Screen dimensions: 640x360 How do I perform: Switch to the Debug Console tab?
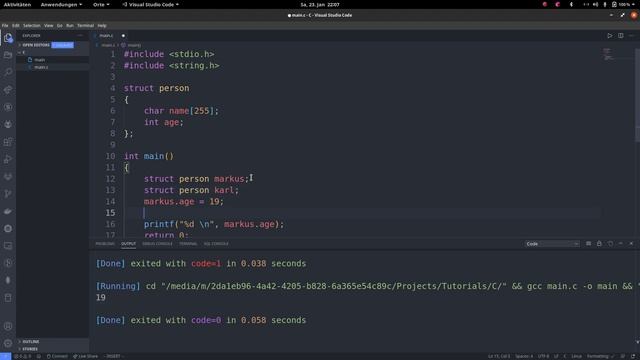coord(157,244)
